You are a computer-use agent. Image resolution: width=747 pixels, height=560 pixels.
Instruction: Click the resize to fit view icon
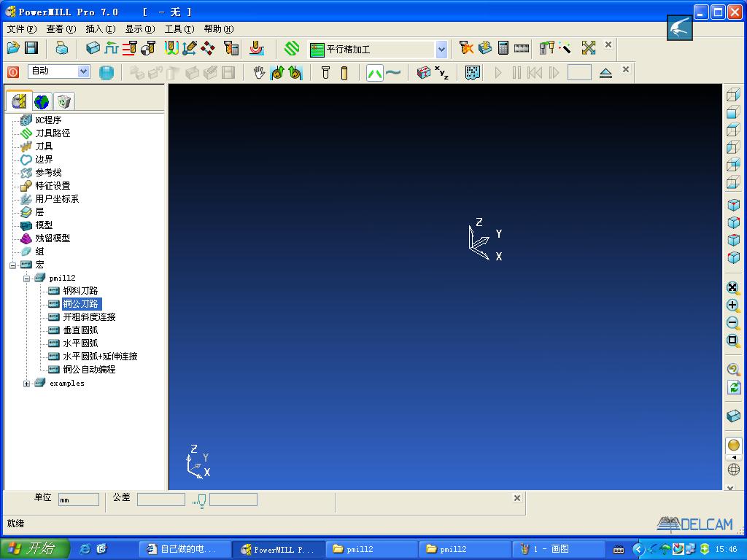(x=733, y=287)
